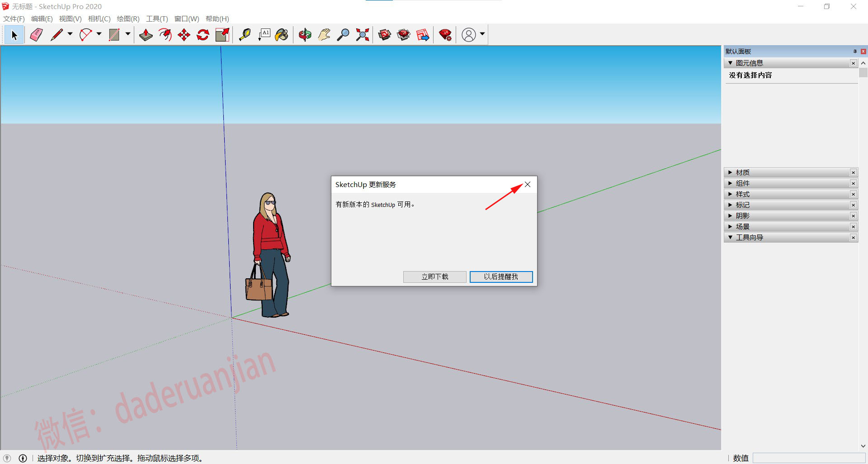Select the Scale tool
This screenshot has height=464, width=868.
point(222,35)
